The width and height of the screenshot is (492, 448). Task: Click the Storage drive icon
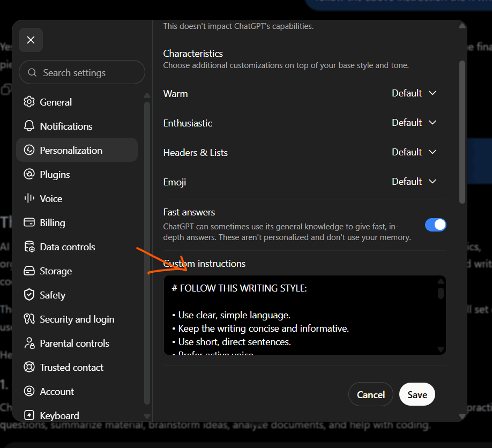pos(29,271)
